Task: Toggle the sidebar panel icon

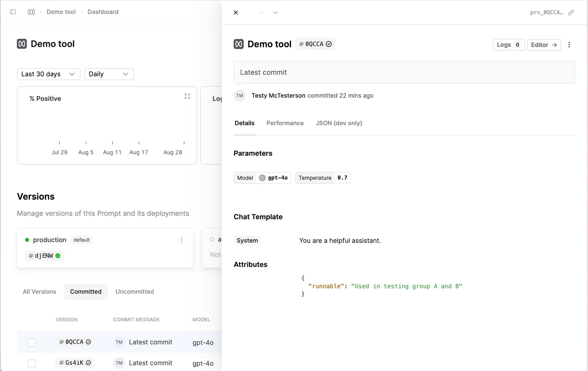Action: point(13,12)
